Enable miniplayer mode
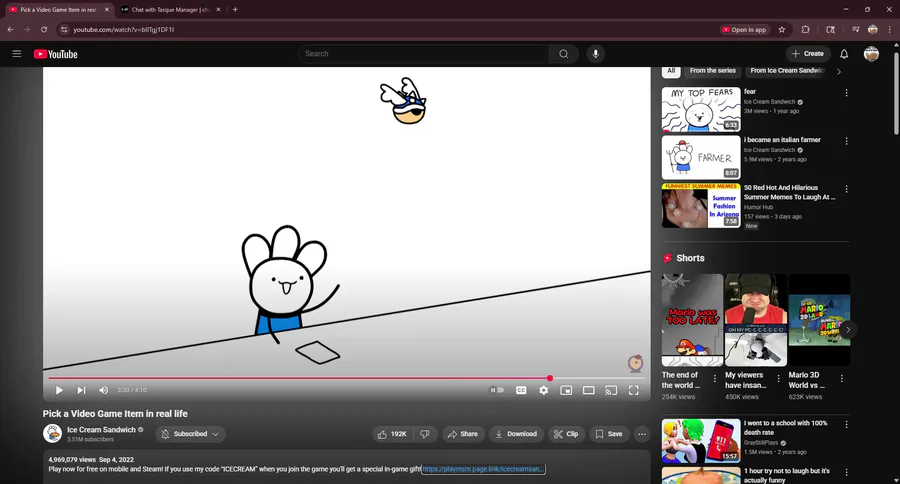The height and width of the screenshot is (484, 900). pyautogui.click(x=566, y=390)
